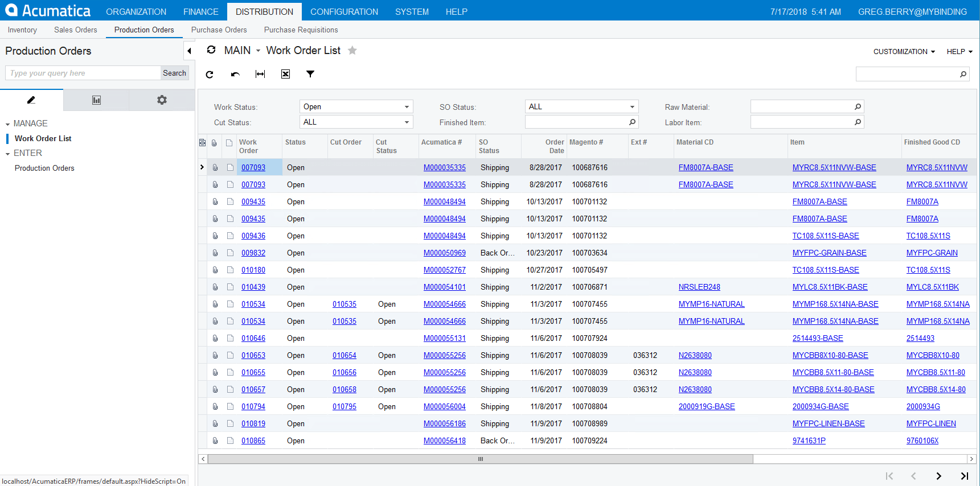Click the horizontal scrollbar thumb

pyautogui.click(x=481, y=459)
